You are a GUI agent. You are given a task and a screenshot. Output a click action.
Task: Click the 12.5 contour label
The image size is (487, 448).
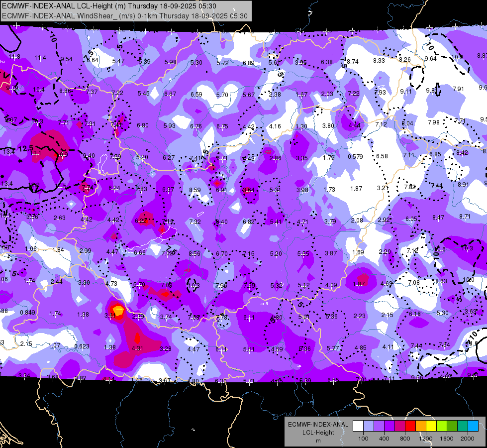pyautogui.click(x=25, y=149)
